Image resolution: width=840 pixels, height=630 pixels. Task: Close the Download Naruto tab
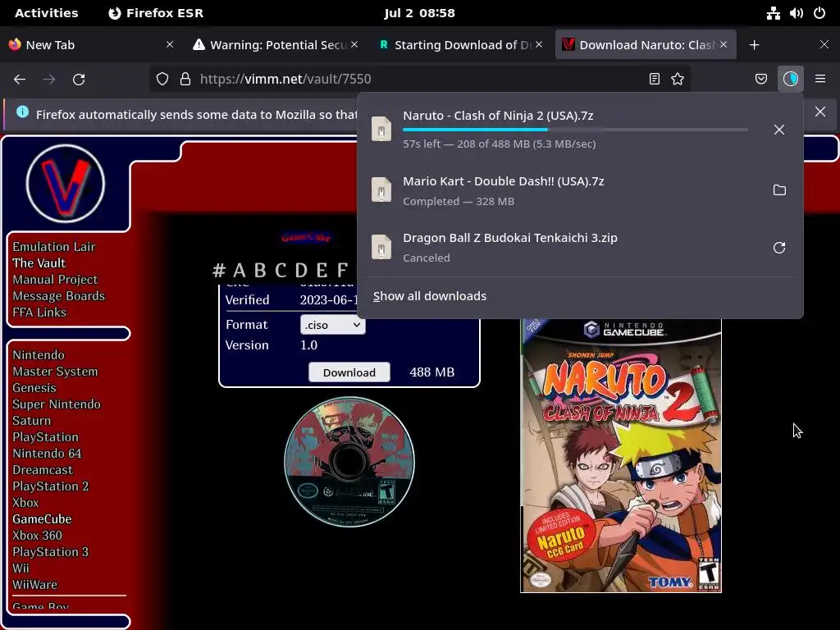pyautogui.click(x=724, y=44)
